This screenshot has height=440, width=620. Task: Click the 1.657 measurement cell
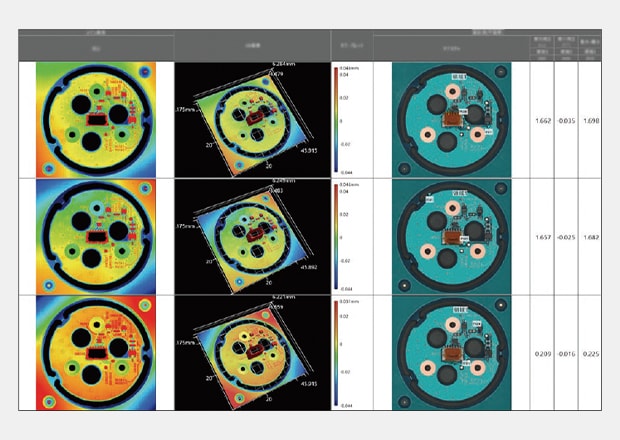coord(541,237)
